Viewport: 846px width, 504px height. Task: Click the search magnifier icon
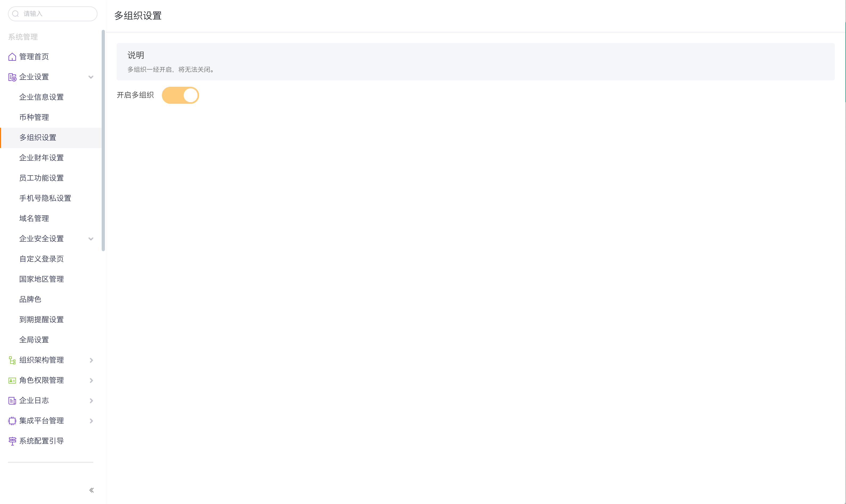[16, 14]
